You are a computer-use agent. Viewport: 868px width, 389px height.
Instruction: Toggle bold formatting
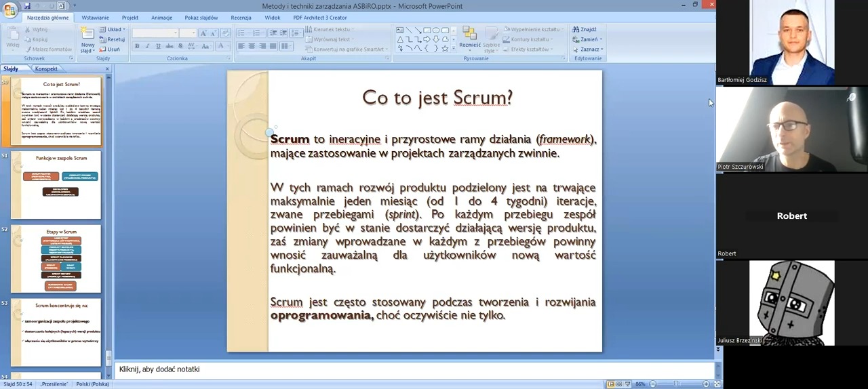137,46
